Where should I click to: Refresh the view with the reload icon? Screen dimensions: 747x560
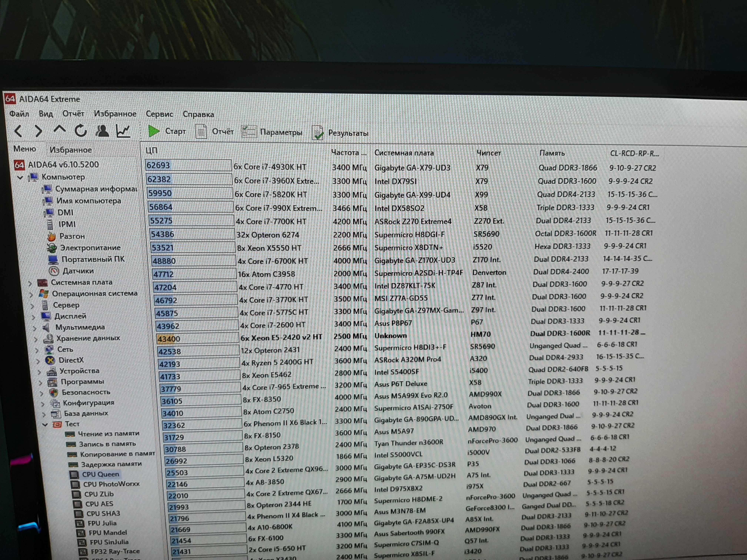[81, 131]
